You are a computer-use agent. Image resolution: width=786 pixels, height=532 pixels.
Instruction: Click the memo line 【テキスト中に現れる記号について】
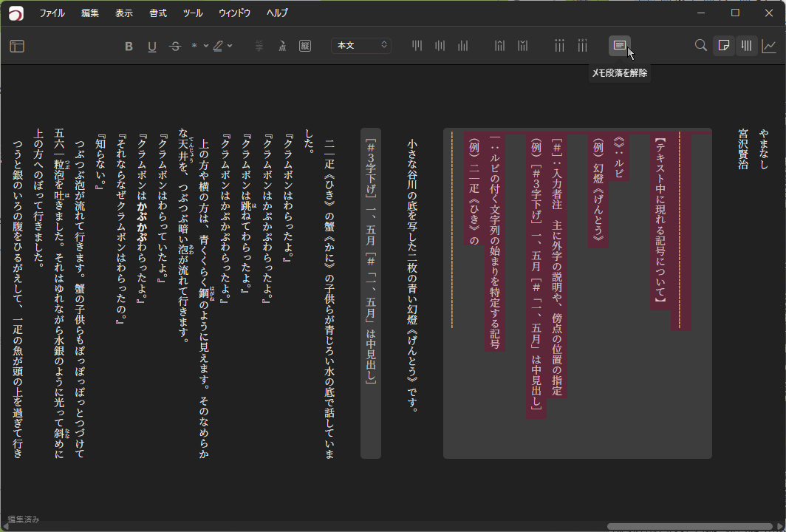660,221
